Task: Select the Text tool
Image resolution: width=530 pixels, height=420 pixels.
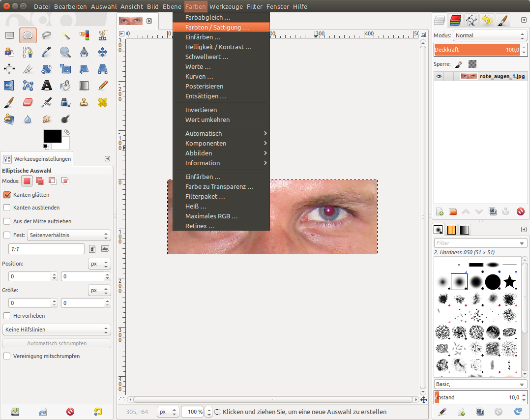Action: click(x=47, y=86)
